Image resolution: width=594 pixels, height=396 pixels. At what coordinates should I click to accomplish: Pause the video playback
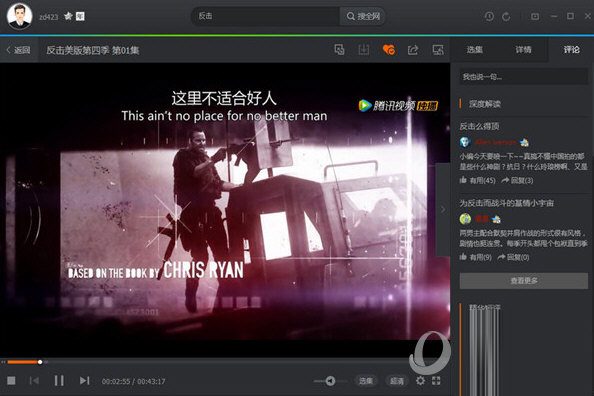point(59,380)
